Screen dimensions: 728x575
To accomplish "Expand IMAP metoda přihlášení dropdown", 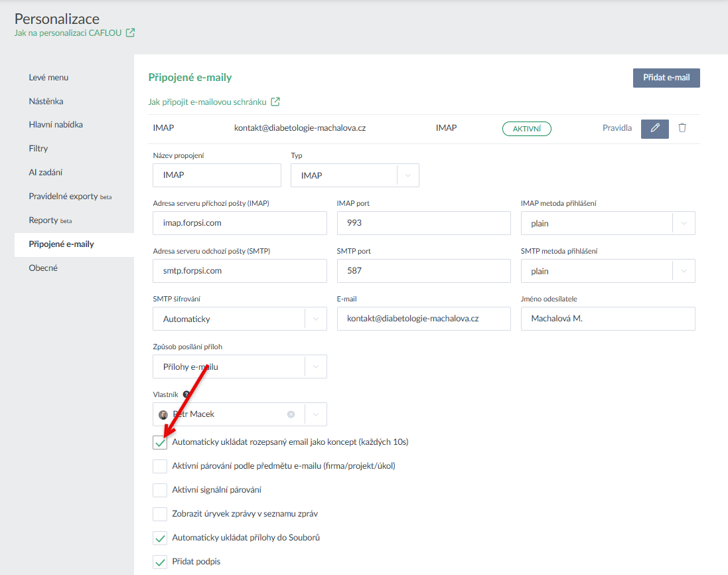I will point(684,224).
